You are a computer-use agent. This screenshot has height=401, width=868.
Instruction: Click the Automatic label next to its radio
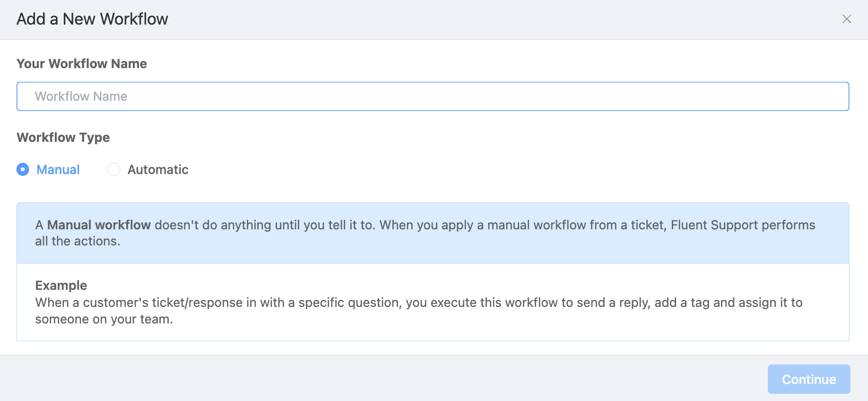[x=157, y=169]
